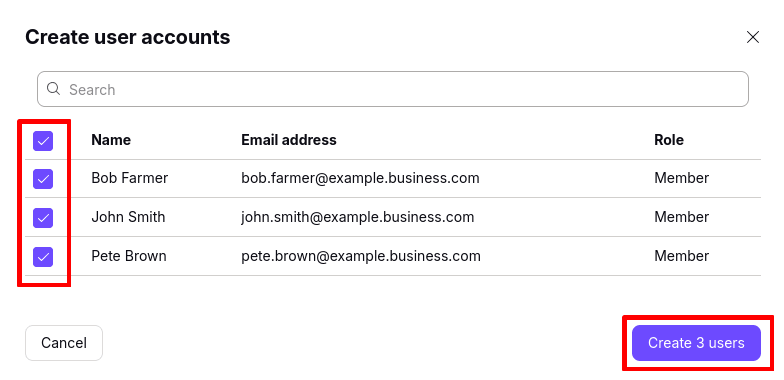Select the John Smith name cell
Screen dimensions: 784x380
coord(128,217)
